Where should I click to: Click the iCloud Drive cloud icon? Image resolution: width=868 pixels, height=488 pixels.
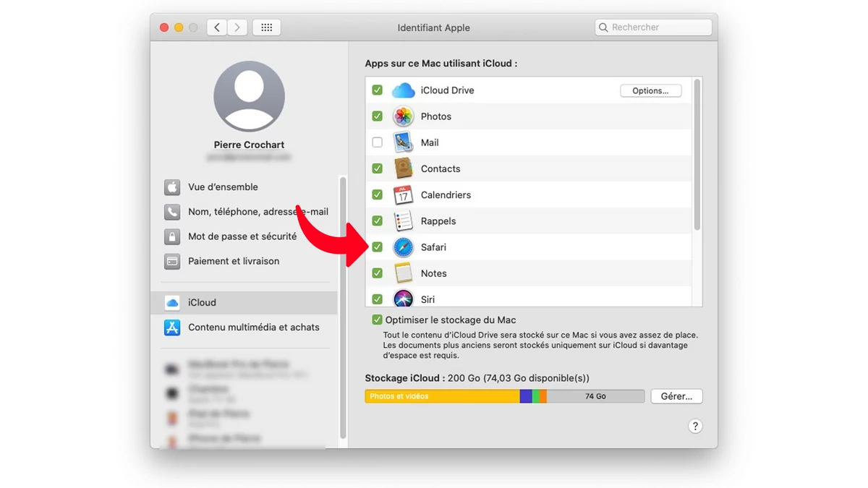click(x=403, y=90)
